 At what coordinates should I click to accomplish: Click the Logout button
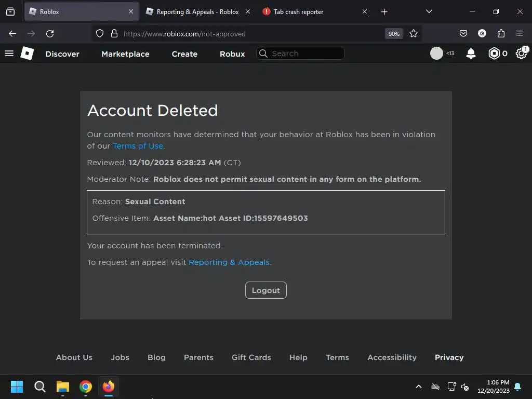265,290
